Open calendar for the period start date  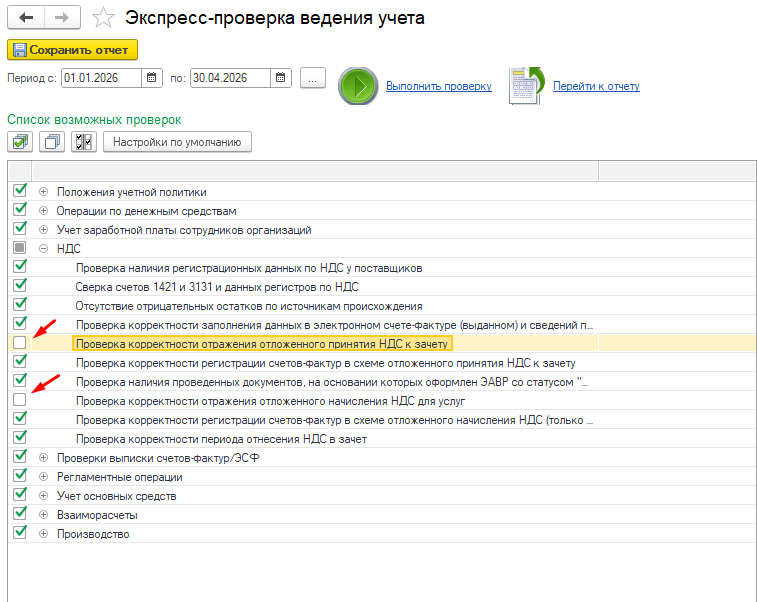pos(151,78)
